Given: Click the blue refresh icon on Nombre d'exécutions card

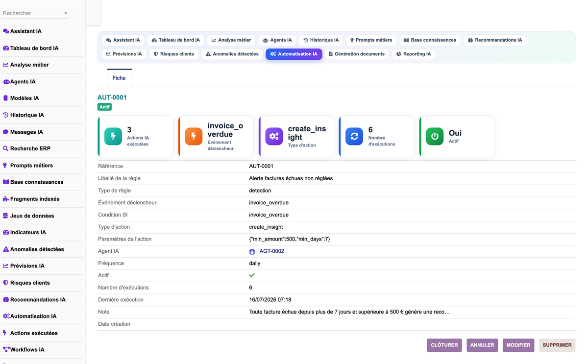Looking at the screenshot, I should tap(354, 137).
